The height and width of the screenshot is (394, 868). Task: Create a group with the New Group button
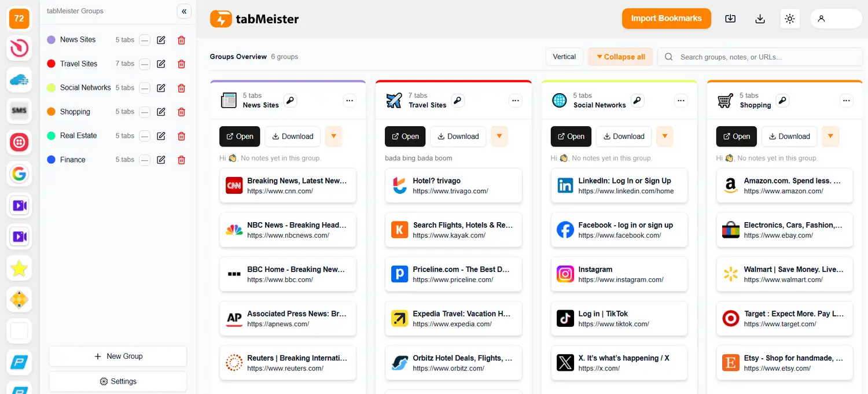(117, 356)
